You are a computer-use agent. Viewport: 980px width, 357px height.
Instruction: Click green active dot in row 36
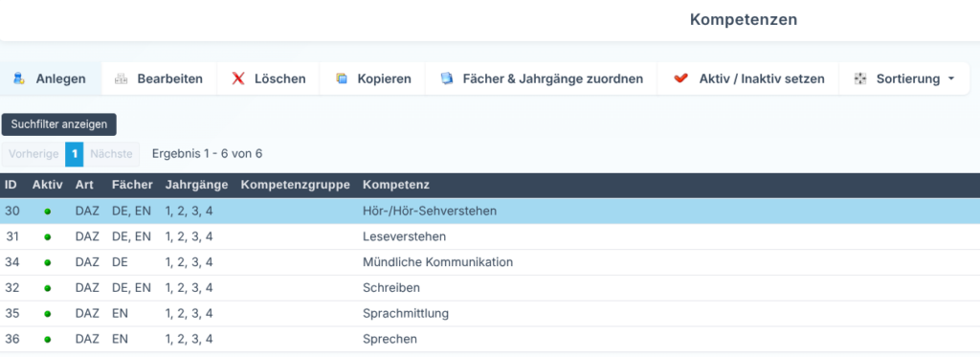(x=48, y=340)
